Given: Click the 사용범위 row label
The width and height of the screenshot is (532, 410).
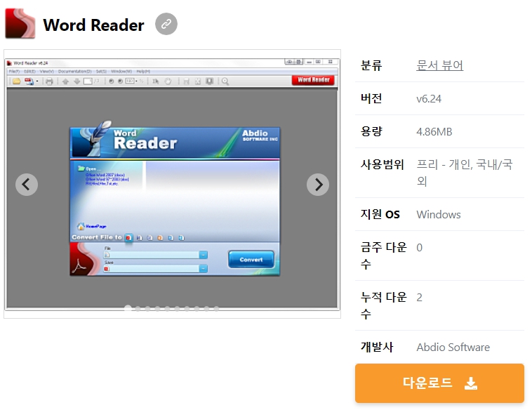Looking at the screenshot, I should click(x=383, y=164).
